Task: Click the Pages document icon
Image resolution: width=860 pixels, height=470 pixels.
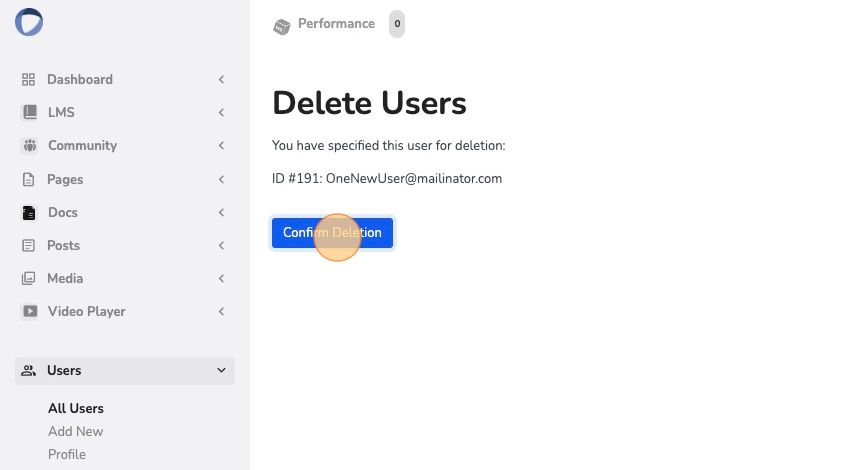Action: click(29, 179)
